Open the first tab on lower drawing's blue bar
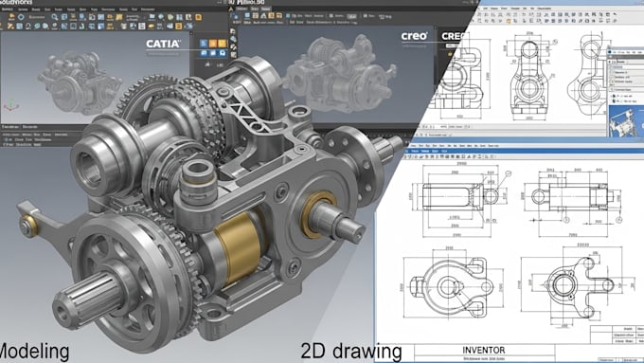Screen dimensions: 644x363 click(x=415, y=152)
